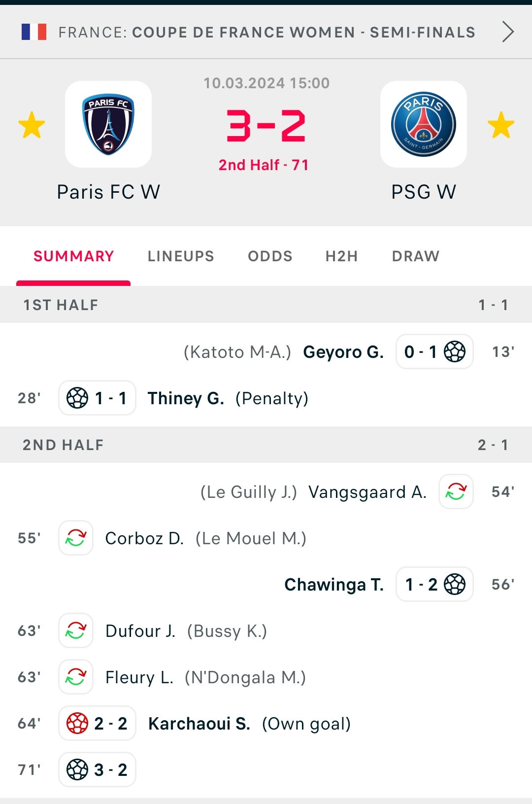Switch to the Lineups tab
The image size is (532, 804).
coord(181,256)
